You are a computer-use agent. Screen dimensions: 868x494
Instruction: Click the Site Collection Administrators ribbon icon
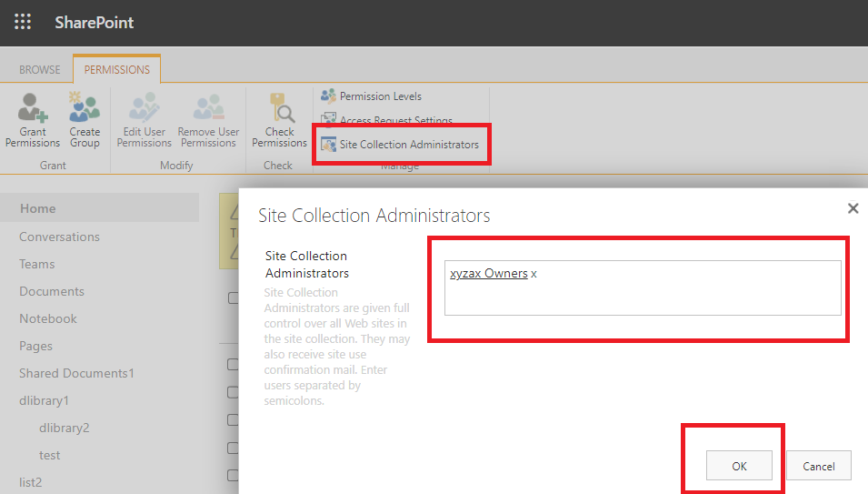328,144
